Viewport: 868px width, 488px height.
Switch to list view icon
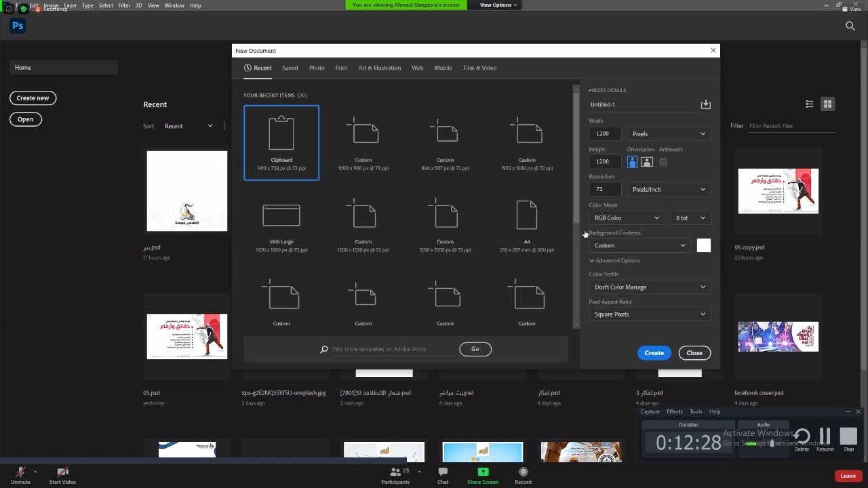809,104
